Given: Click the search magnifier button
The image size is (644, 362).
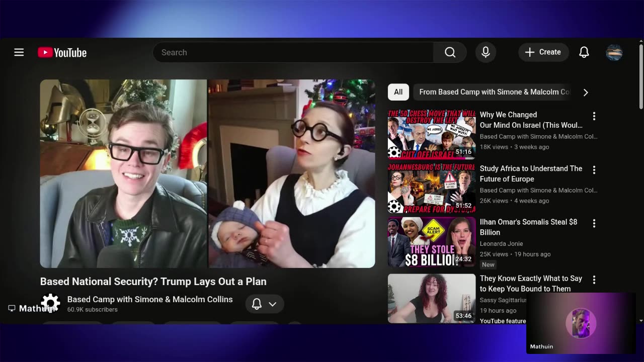Looking at the screenshot, I should (x=450, y=52).
